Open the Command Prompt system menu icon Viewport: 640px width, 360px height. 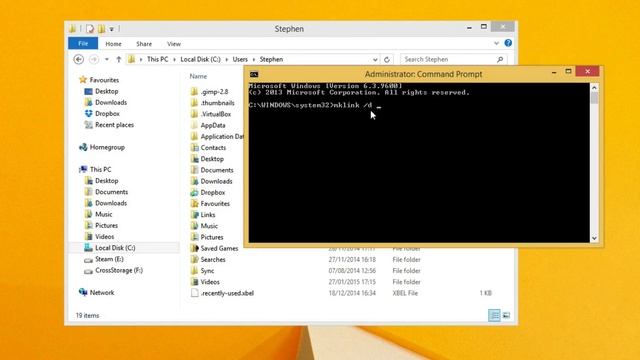pos(254,74)
